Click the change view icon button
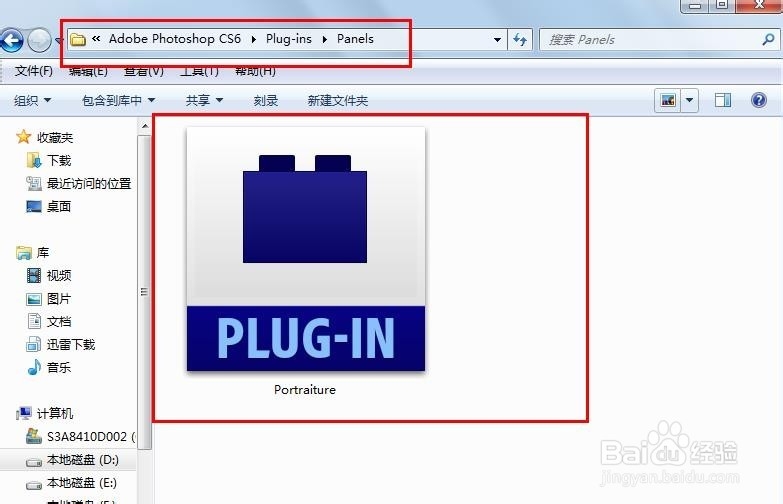The image size is (783, 504). click(x=668, y=100)
